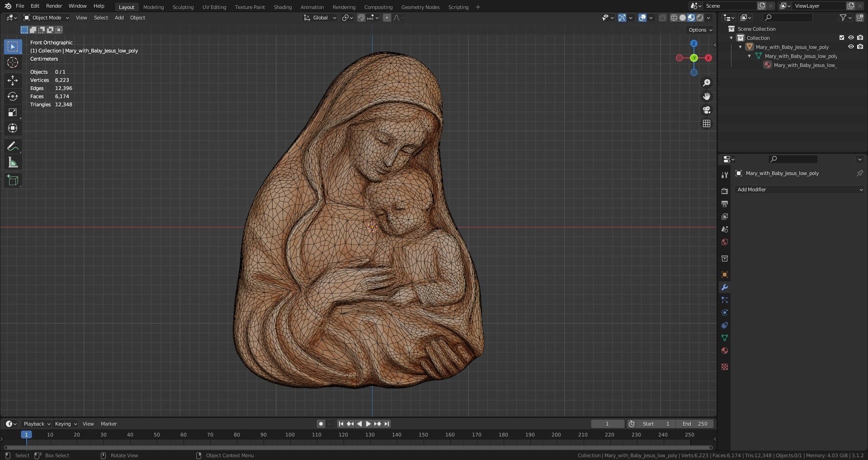The width and height of the screenshot is (868, 460).
Task: Activate the Scale tool
Action: pyautogui.click(x=13, y=112)
